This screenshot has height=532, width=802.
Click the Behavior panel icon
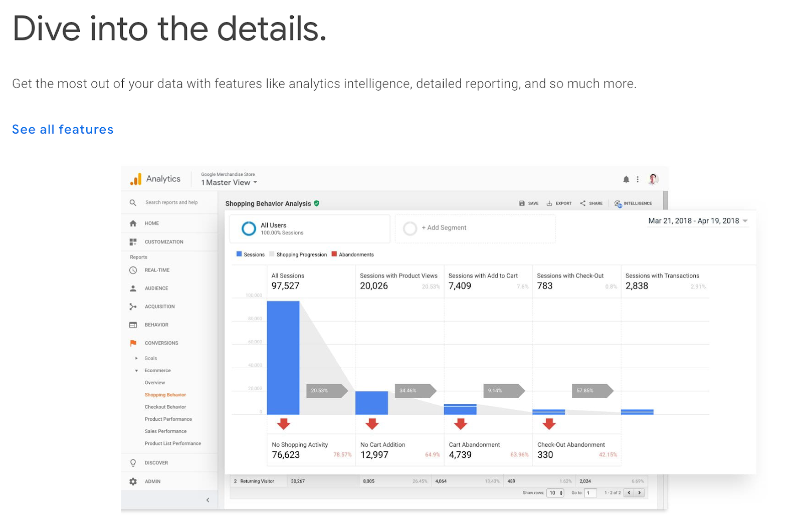click(133, 325)
